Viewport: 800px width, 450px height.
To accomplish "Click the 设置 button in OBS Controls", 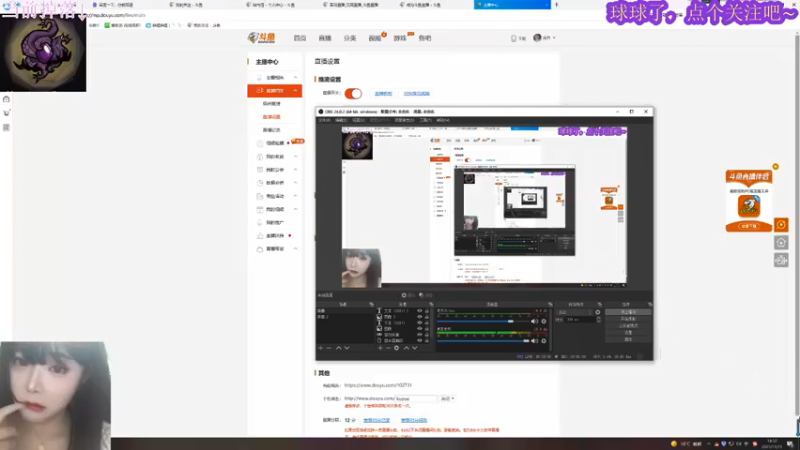I will point(628,333).
